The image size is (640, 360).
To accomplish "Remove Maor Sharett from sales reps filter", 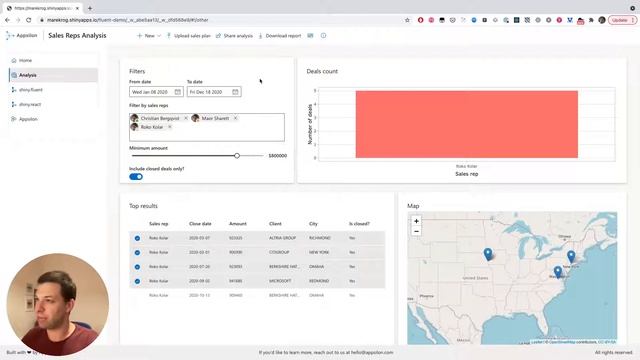I will coord(235,118).
